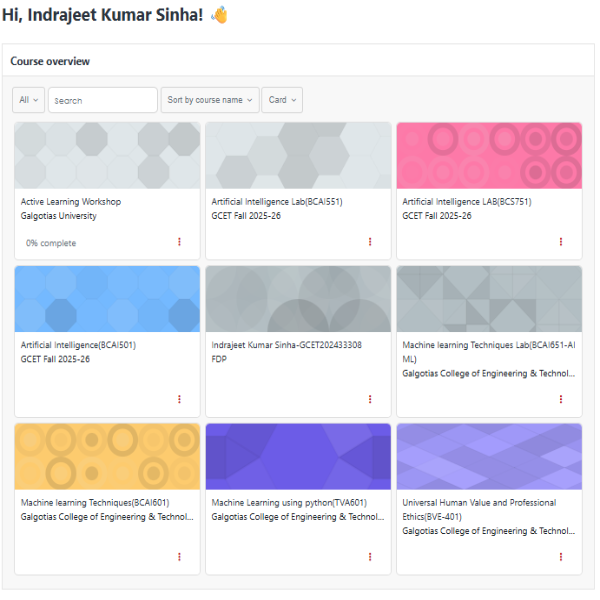
Task: Open the Card view dropdown
Action: point(281,100)
